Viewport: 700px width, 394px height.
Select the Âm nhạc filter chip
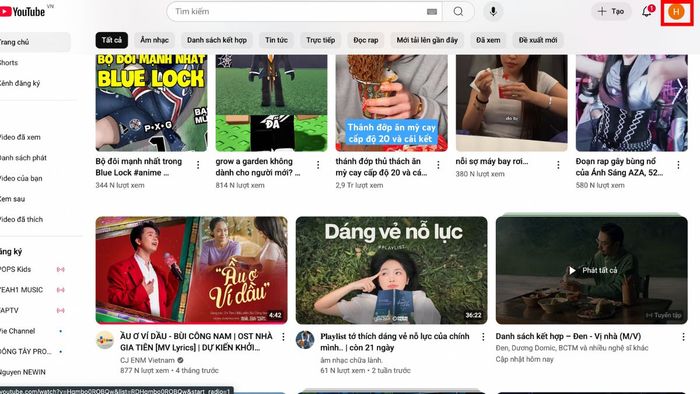[154, 40]
